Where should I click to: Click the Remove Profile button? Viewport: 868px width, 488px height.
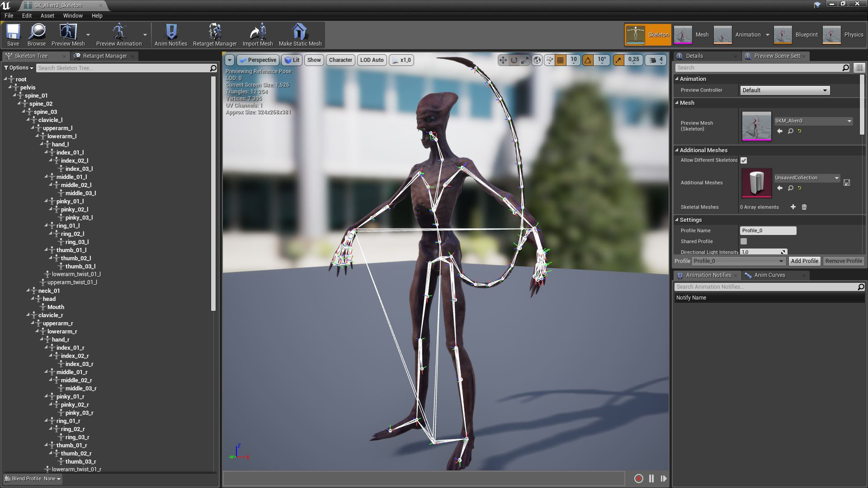(x=844, y=261)
